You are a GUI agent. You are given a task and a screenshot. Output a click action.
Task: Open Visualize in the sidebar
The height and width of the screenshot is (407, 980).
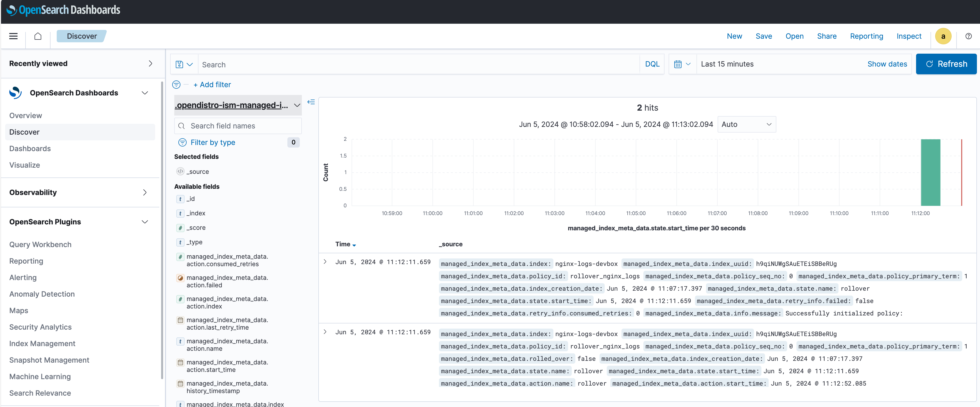pos(24,165)
